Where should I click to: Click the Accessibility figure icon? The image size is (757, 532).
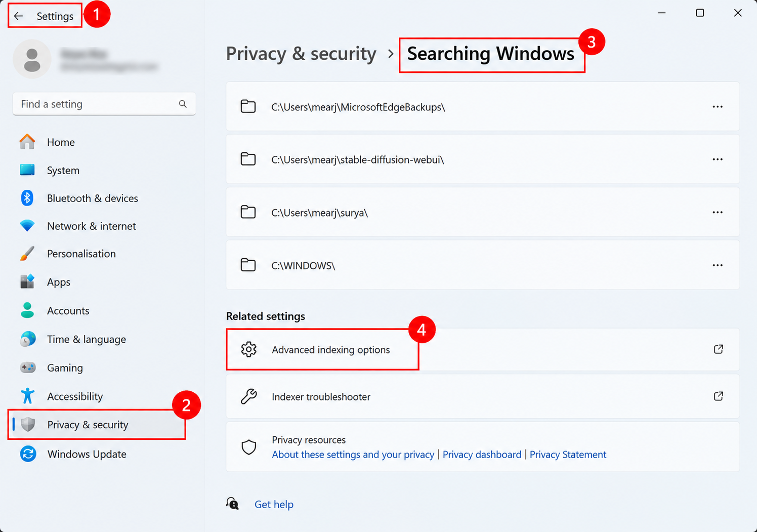pos(27,396)
